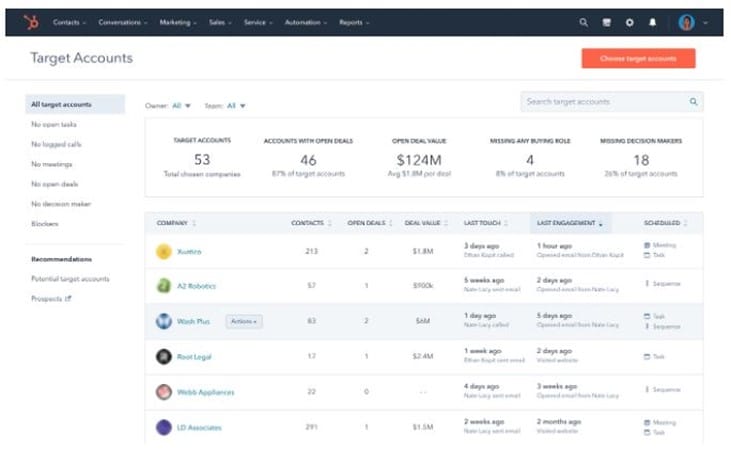Click the Wash Plus company logo
This screenshot has height=464, width=731.
164,321
